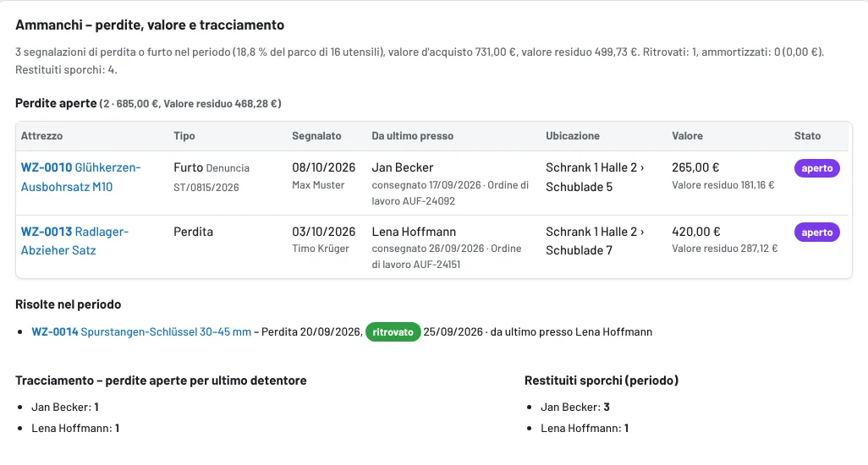Click the value 265,00 €
This screenshot has width=868, height=465.
coord(696,167)
